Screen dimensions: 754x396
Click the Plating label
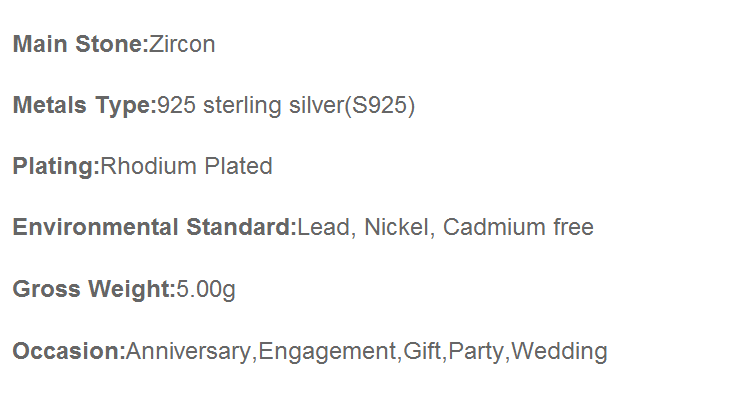(x=56, y=167)
